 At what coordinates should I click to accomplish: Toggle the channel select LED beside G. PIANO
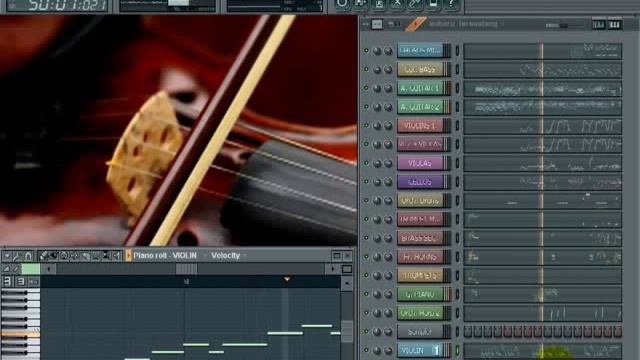pos(457,294)
